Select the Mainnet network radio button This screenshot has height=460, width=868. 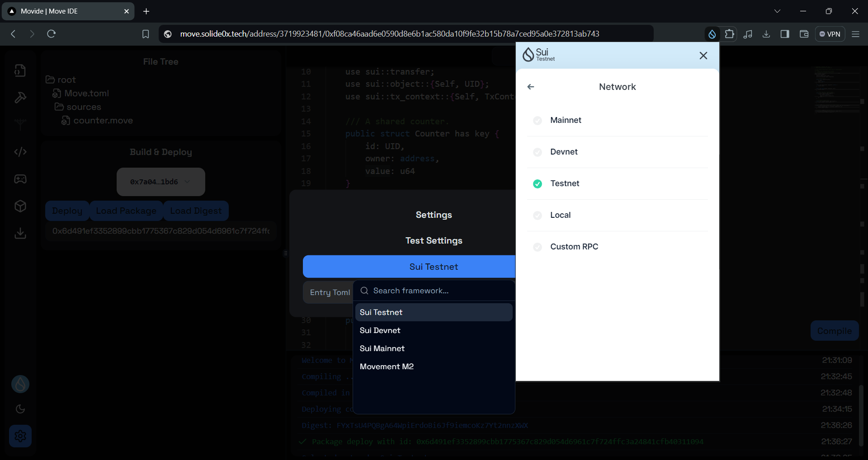point(537,120)
